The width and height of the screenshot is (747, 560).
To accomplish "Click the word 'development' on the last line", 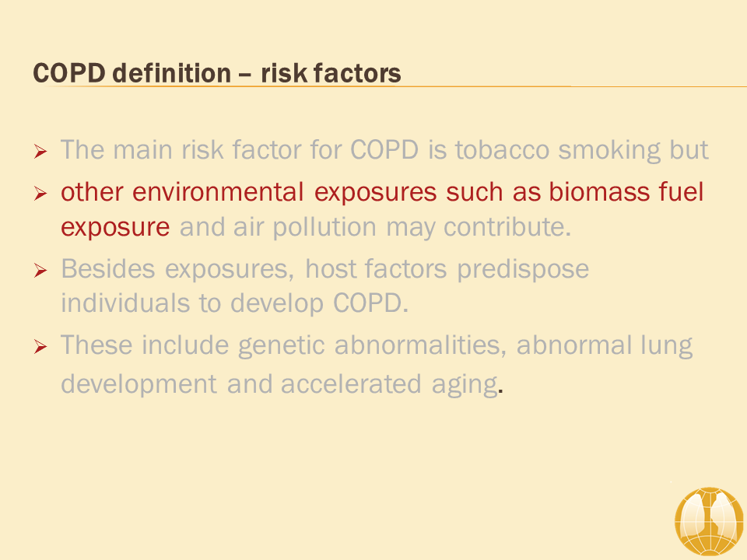I will coord(139,383).
